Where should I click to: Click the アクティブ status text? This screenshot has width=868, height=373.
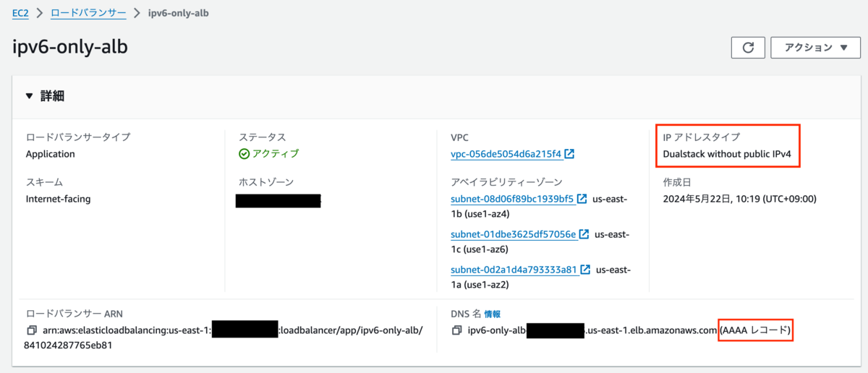point(276,154)
